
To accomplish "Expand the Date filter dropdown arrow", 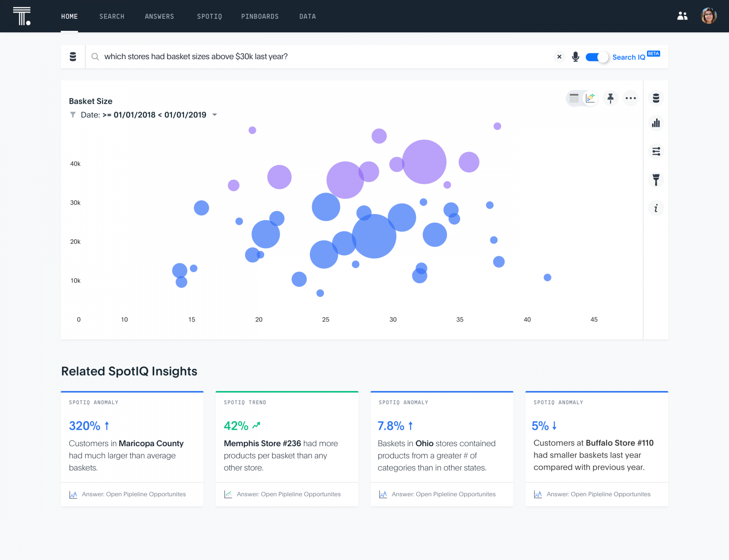I will tap(215, 115).
